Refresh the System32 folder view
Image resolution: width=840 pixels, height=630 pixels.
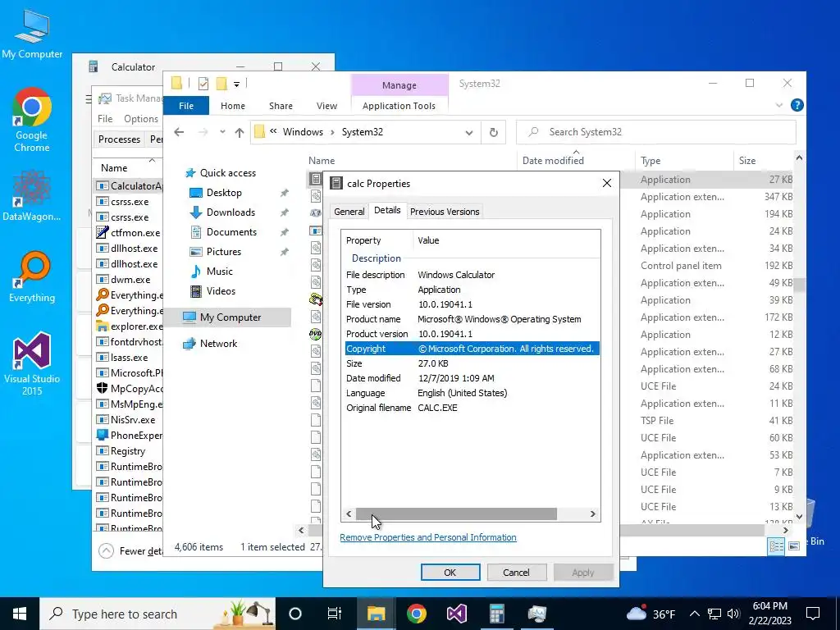(493, 132)
